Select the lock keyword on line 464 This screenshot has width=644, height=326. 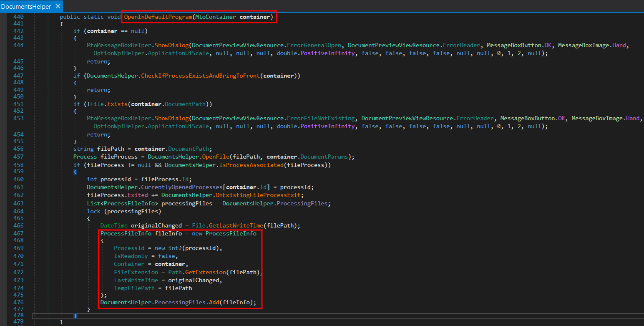pos(93,211)
